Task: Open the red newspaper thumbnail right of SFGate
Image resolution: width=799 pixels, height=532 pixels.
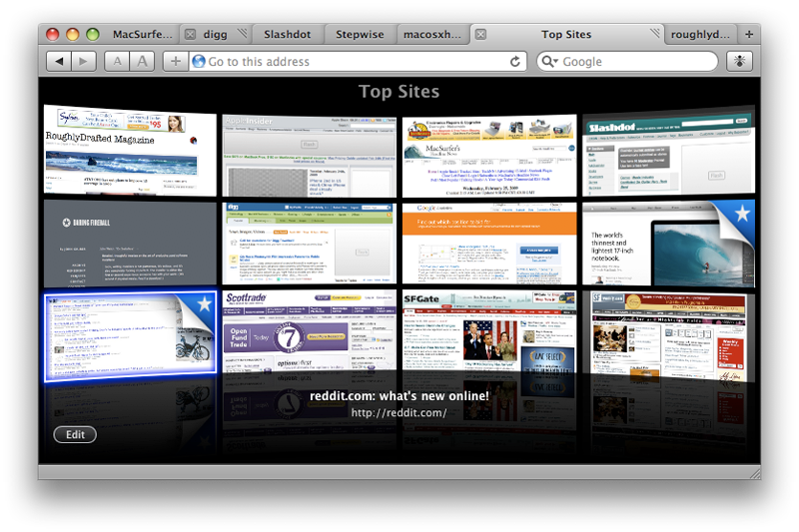Action: pyautogui.click(x=668, y=336)
